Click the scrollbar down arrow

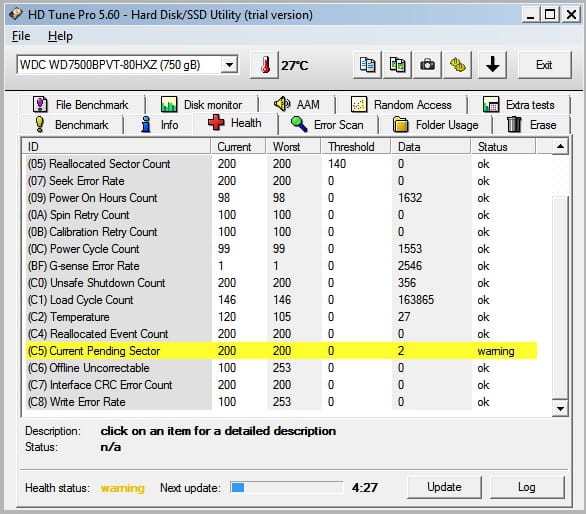560,409
